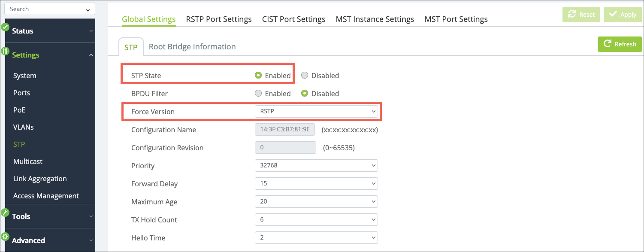644x252 pixels.
Task: Click the Apply button
Action: pyautogui.click(x=623, y=15)
